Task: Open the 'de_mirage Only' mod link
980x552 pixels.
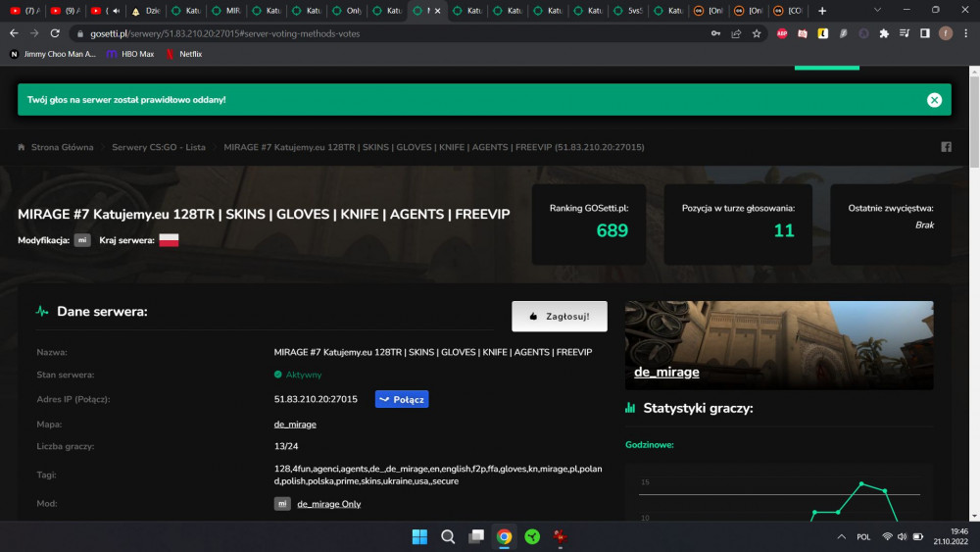Action: coord(328,504)
